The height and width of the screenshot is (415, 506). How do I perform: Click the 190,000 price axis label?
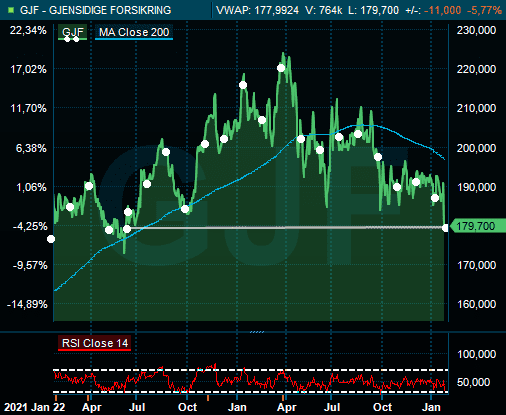click(476, 187)
